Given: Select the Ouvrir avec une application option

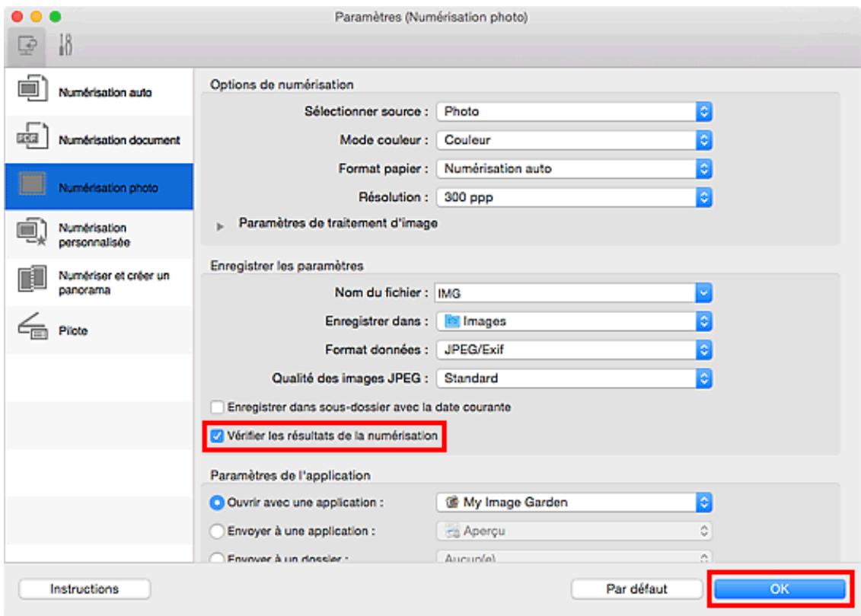Looking at the screenshot, I should 218,502.
